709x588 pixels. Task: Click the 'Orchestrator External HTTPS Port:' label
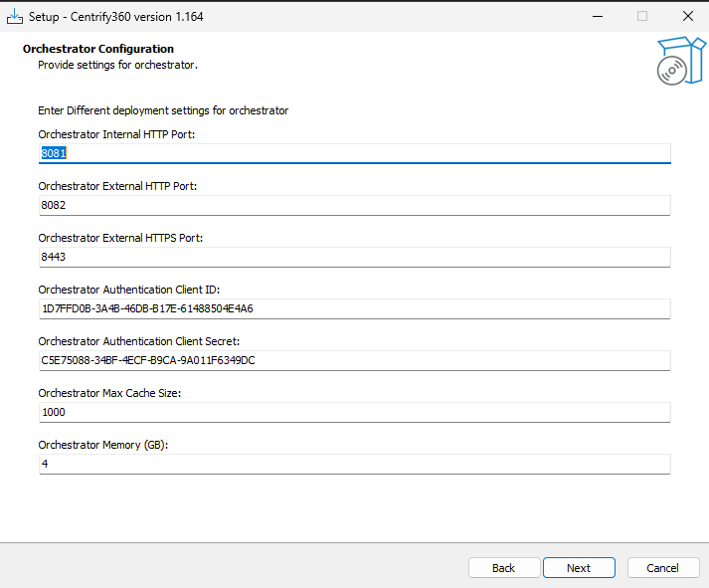coord(120,238)
